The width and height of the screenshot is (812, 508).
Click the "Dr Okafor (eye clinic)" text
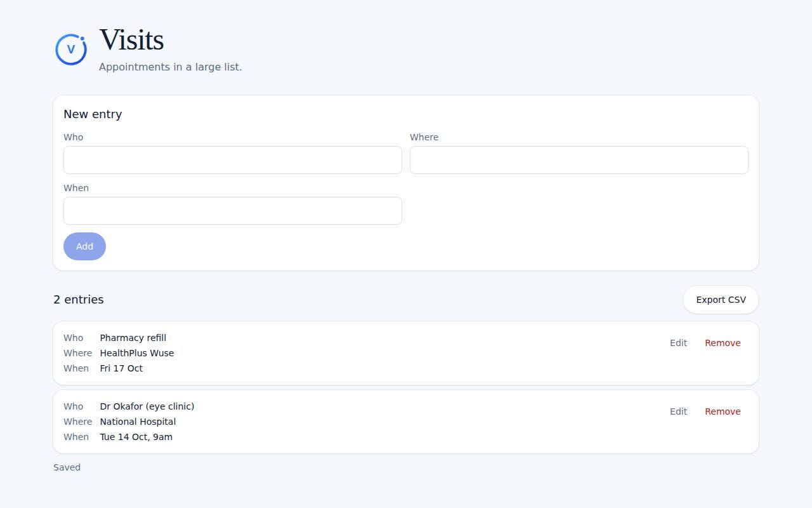(147, 406)
